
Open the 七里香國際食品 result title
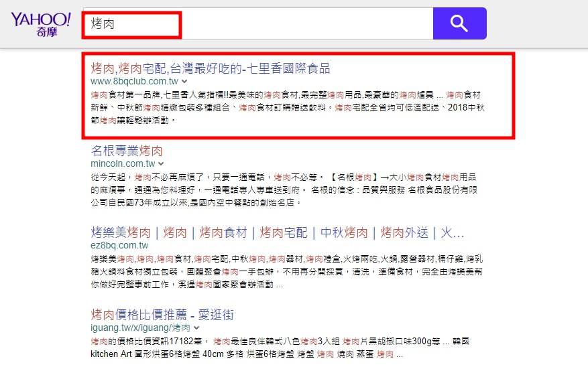[x=211, y=68]
